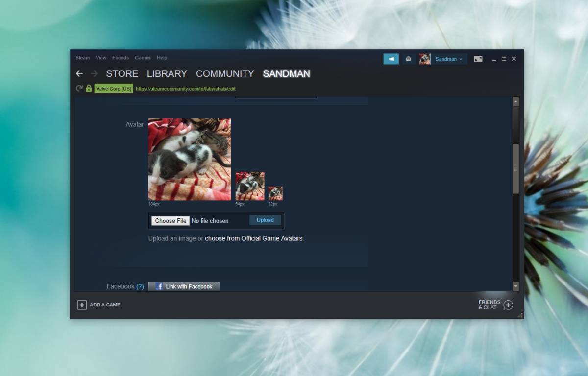Open the View menu
588x376 pixels.
pos(101,58)
